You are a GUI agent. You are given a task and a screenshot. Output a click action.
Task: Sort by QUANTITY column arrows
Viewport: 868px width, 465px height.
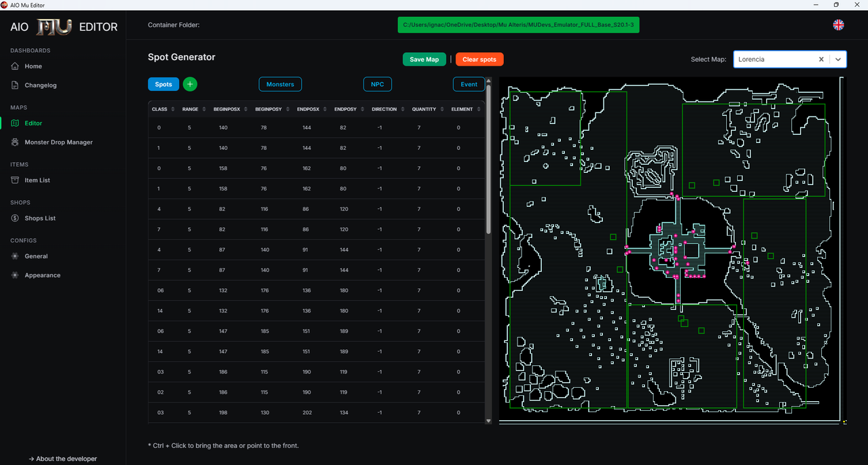[x=441, y=109]
